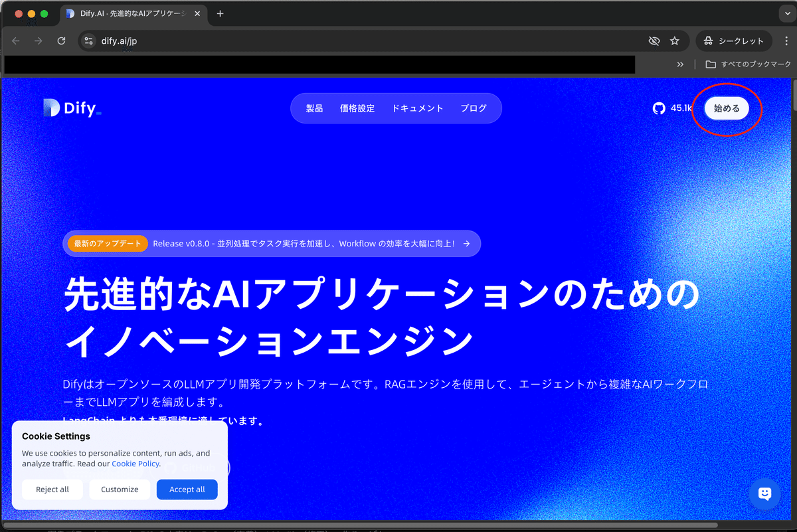Open site information icon in address bar

89,41
